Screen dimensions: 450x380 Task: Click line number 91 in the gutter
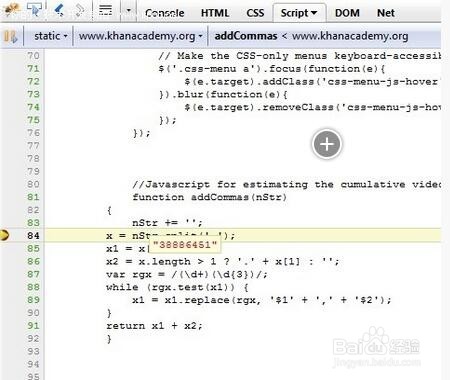point(33,326)
